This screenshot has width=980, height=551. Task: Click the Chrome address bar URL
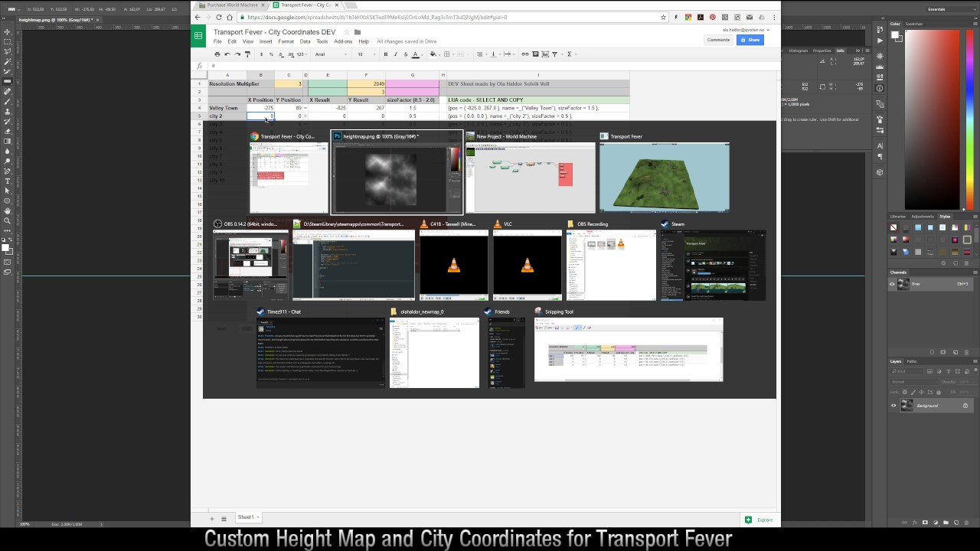452,17
